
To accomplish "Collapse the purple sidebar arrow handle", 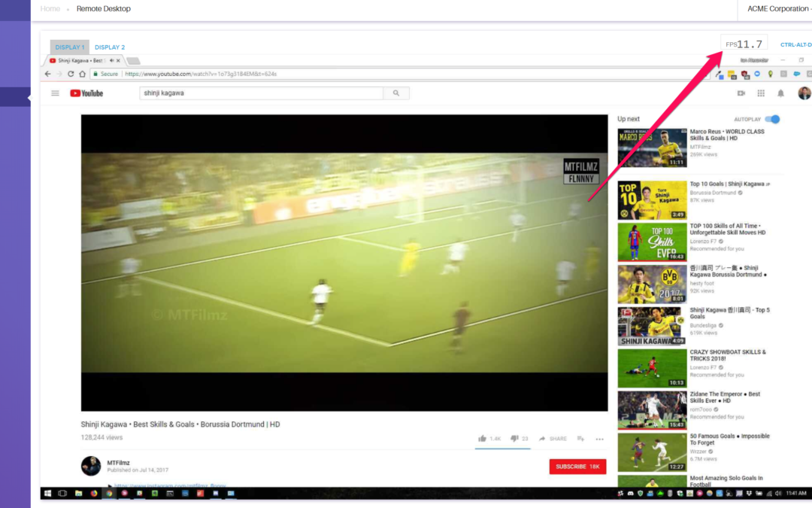I will (x=29, y=97).
